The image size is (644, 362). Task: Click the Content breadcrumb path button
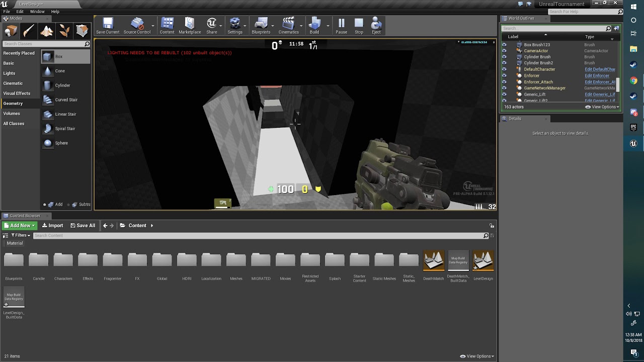[x=137, y=226]
